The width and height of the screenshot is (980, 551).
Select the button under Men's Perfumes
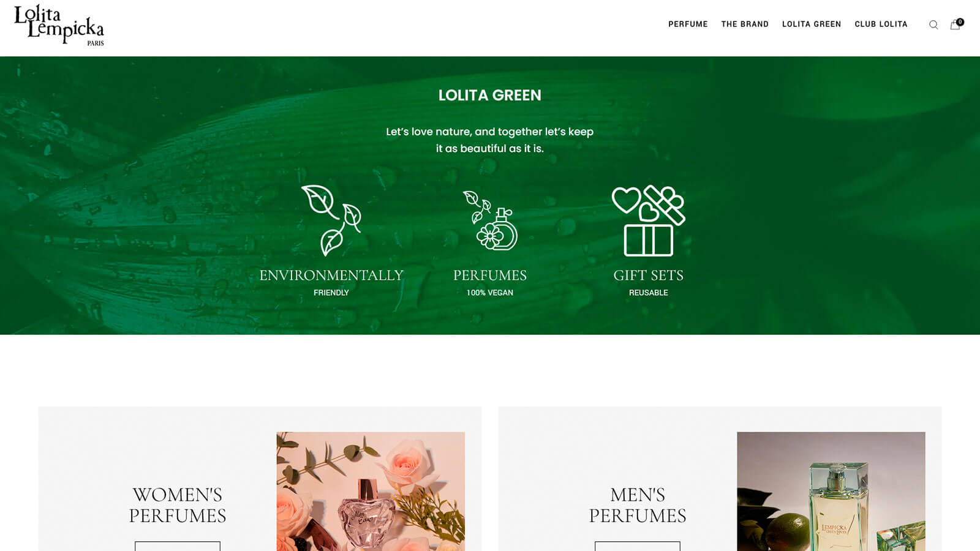(x=638, y=546)
